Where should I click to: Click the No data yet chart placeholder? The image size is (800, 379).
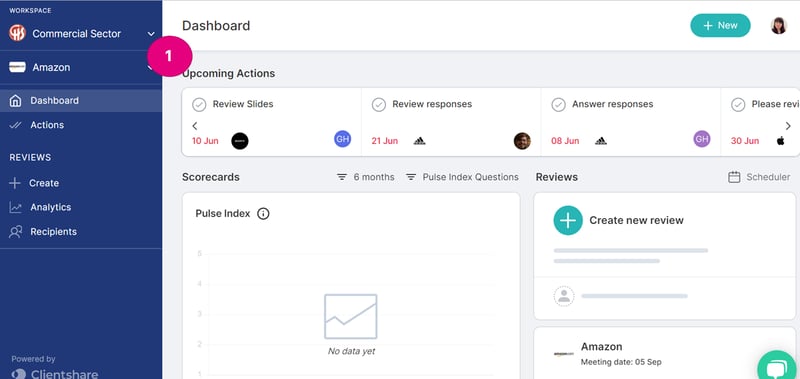(x=351, y=324)
